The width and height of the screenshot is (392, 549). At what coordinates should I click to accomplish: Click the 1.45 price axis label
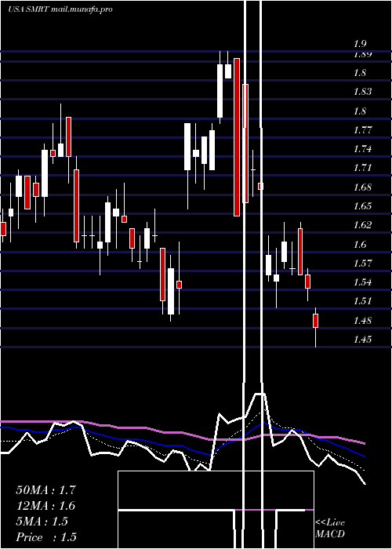pyautogui.click(x=362, y=340)
